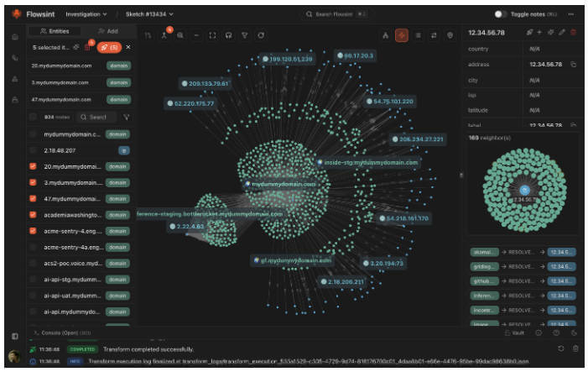Click the first graph toolbar connect icon

click(148, 35)
